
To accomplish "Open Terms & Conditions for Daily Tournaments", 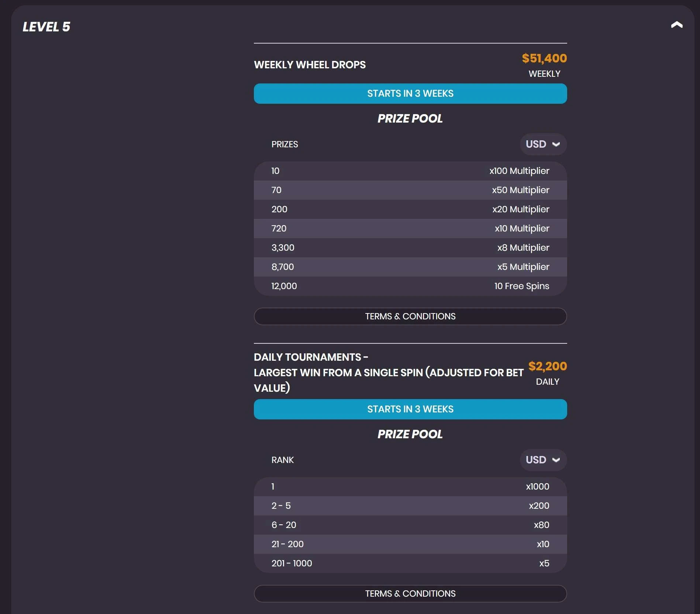I will point(410,594).
